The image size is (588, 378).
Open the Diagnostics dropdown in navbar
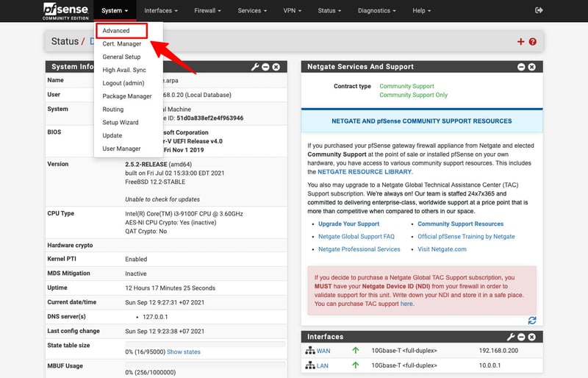[x=377, y=10]
